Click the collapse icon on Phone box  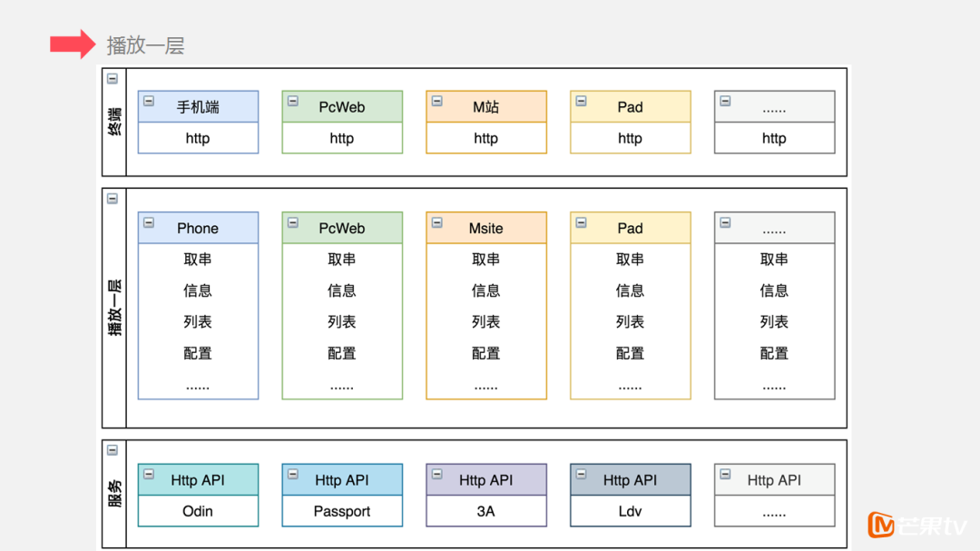[x=149, y=223]
